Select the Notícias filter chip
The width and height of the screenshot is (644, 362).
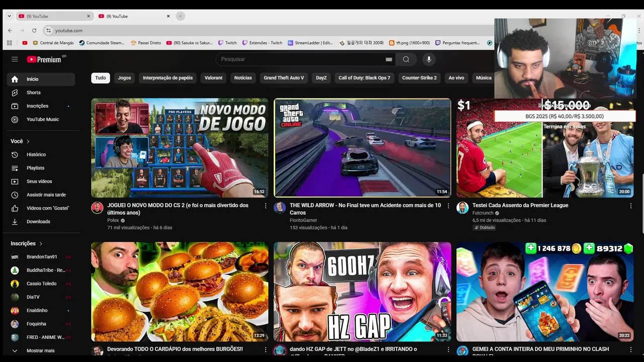[x=243, y=78]
